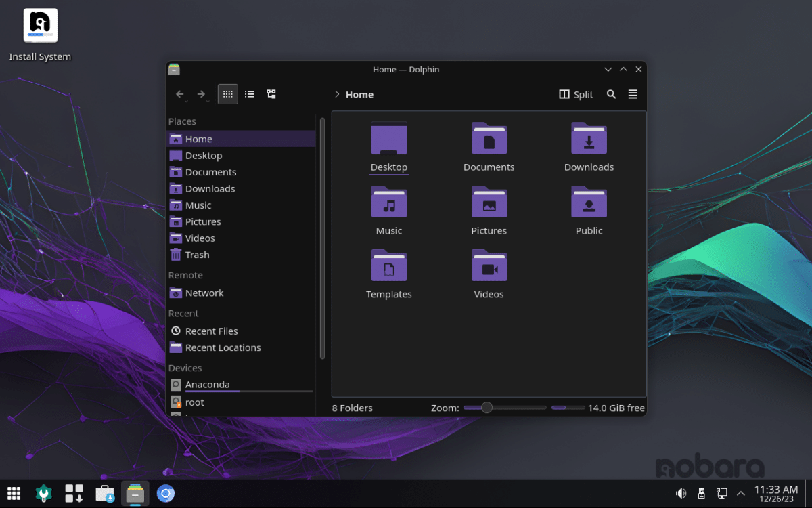The image size is (812, 508).
Task: Click the back navigation arrow
Action: pyautogui.click(x=180, y=94)
